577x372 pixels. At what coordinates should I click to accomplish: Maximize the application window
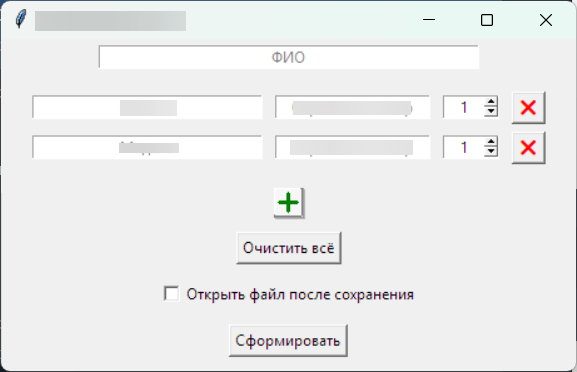[487, 20]
